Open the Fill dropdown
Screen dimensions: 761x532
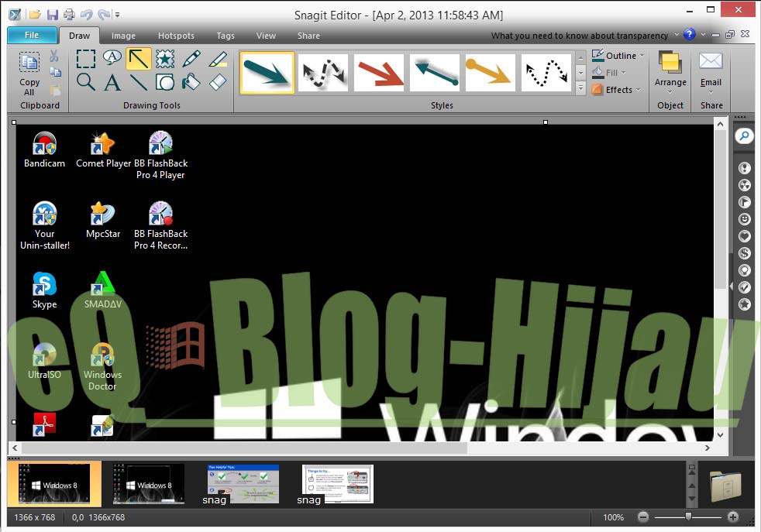[609, 73]
